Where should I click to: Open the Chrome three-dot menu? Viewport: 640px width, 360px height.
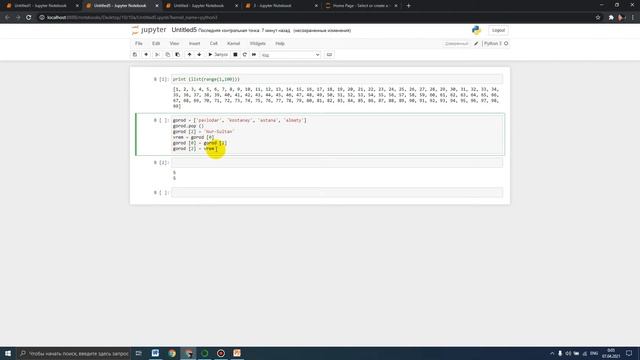633,18
